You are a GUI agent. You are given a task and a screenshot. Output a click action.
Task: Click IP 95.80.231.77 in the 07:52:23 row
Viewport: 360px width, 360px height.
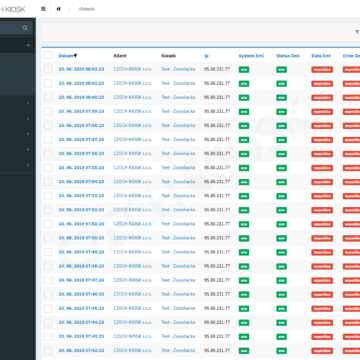(x=217, y=210)
